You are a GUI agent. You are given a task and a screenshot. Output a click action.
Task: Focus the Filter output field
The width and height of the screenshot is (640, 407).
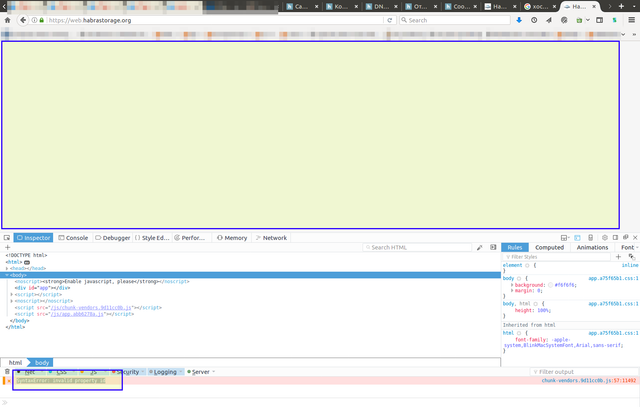click(584, 372)
